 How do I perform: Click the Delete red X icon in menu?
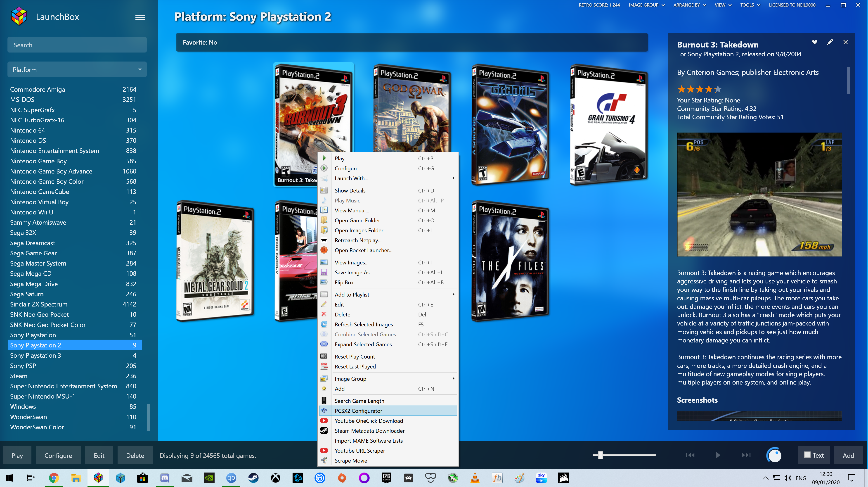(x=324, y=314)
